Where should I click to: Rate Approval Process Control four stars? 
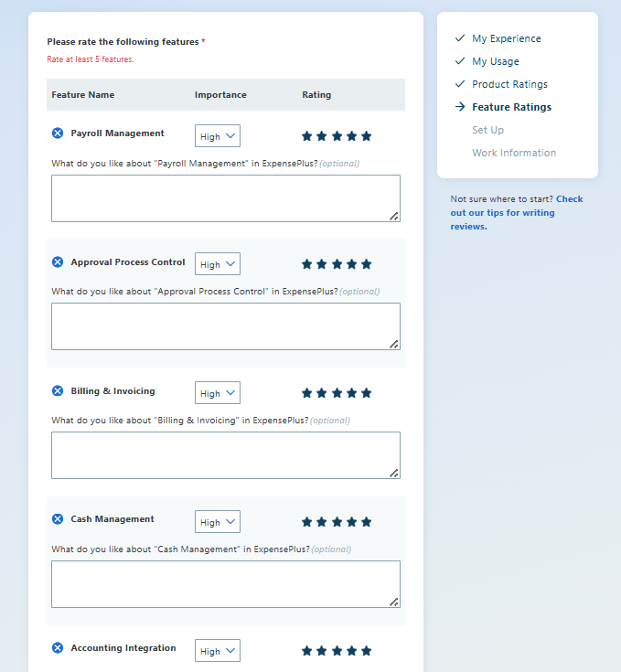coord(352,264)
